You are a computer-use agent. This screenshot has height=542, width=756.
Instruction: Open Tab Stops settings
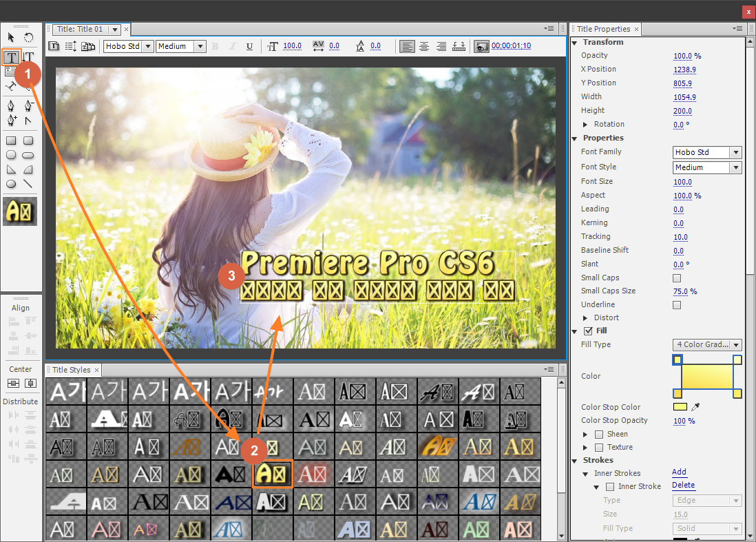[459, 46]
